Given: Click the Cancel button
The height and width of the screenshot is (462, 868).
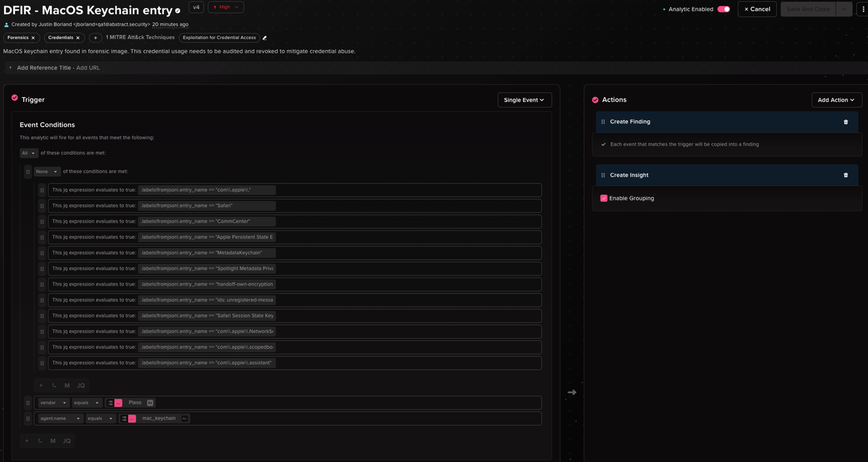Looking at the screenshot, I should coord(756,9).
